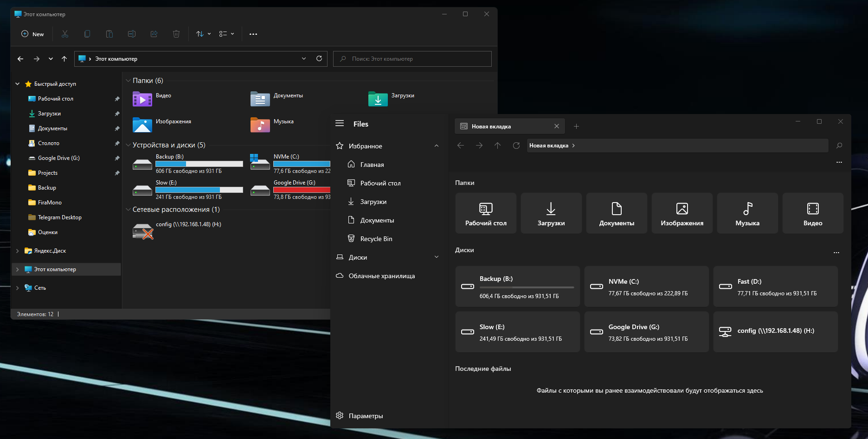Image resolution: width=868 pixels, height=439 pixels.
Task: Click the search icon in Files app
Action: 839,146
